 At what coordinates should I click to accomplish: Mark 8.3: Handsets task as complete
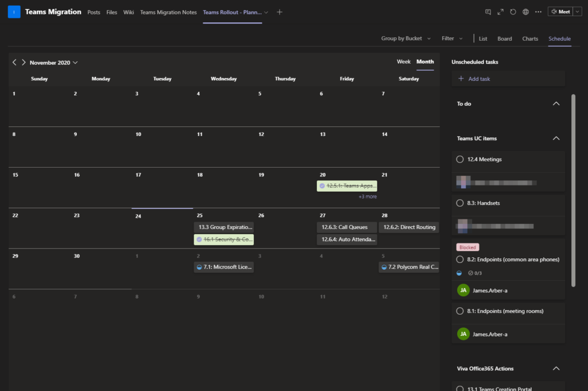(460, 203)
